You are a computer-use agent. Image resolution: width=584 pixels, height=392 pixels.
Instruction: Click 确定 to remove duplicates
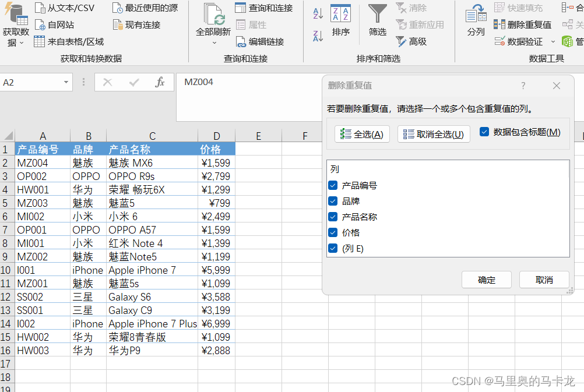pyautogui.click(x=487, y=280)
